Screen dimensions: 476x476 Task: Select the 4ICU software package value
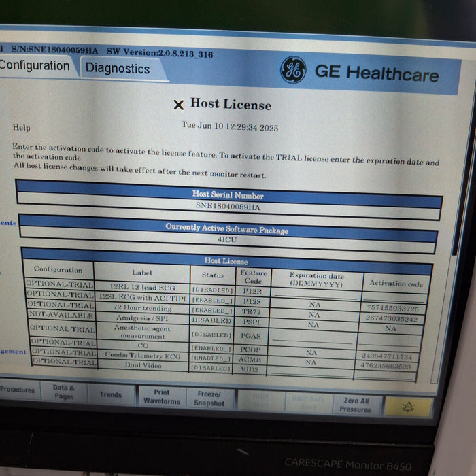pyautogui.click(x=226, y=239)
